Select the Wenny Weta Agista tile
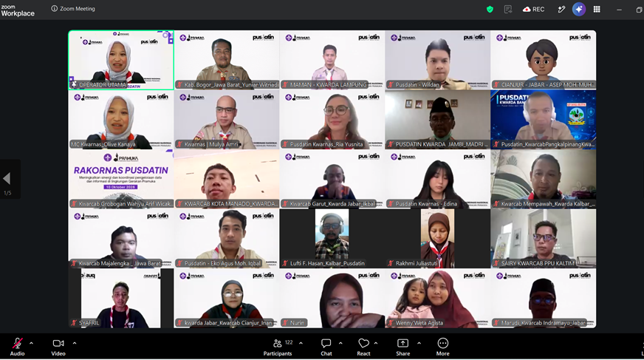Screen dimensions: 644x360 (x=438, y=299)
